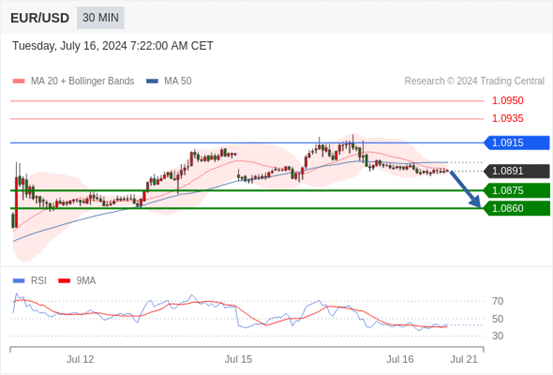This screenshot has width=553, height=375.
Task: Click the Jul 15 date marker
Action: pyautogui.click(x=238, y=359)
